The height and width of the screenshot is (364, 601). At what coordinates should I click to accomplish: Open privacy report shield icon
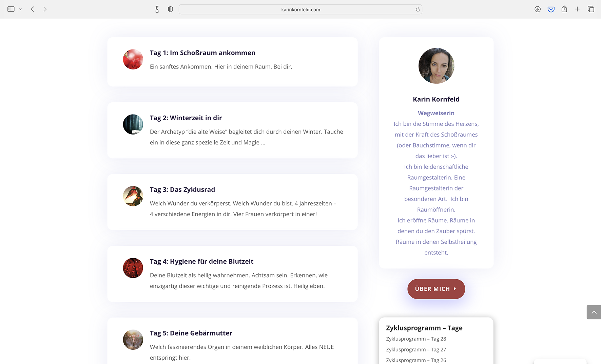tap(170, 9)
